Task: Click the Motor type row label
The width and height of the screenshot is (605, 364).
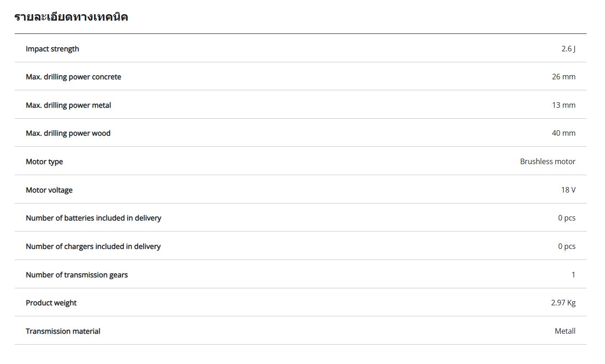Action: point(44,161)
